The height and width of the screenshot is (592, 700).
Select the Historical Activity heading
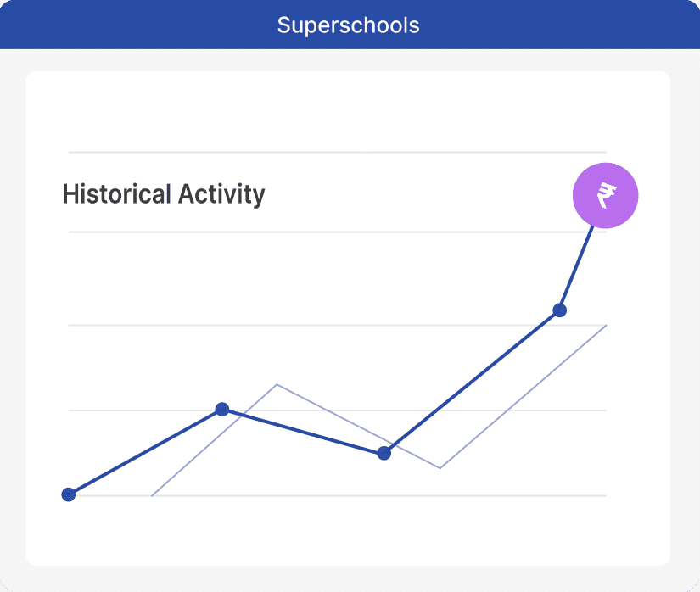[x=164, y=194]
